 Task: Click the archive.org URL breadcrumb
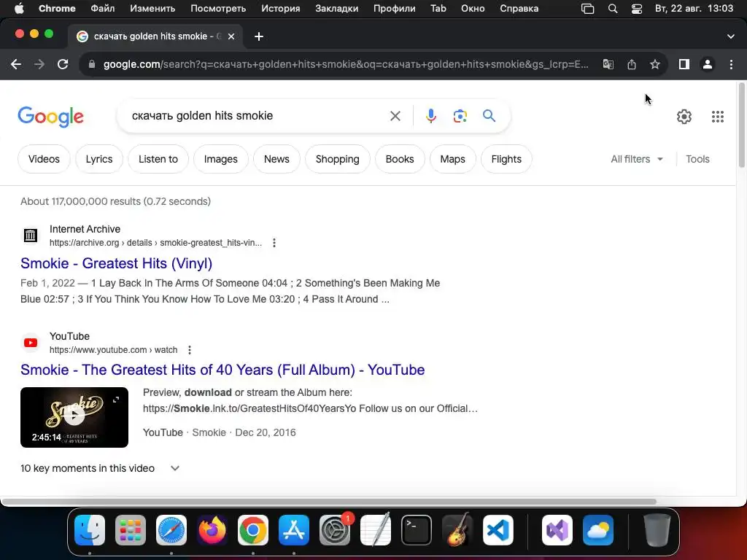tap(155, 243)
